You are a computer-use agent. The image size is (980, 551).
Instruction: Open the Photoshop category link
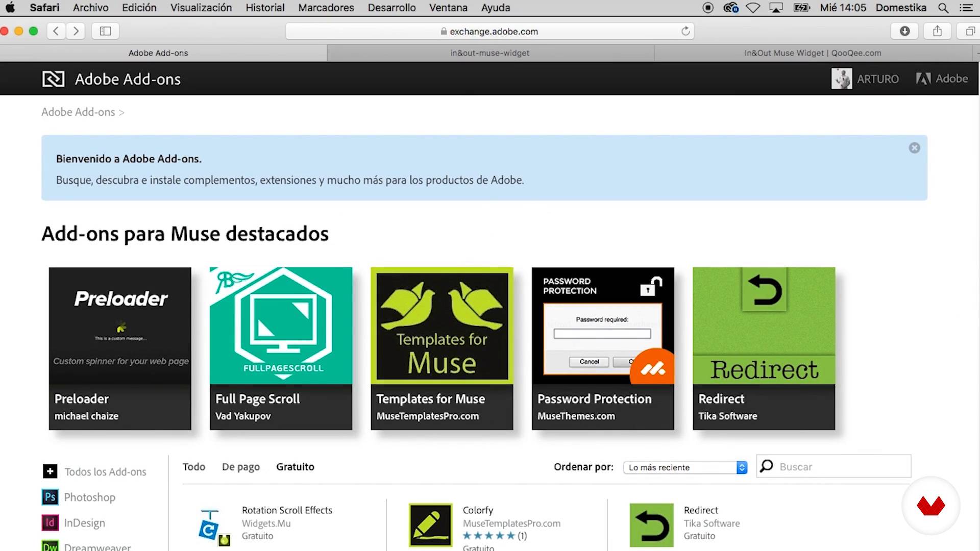click(90, 497)
